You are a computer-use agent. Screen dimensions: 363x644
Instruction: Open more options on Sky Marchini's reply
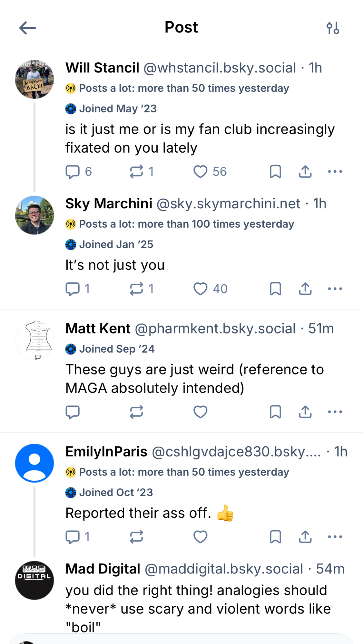point(335,289)
